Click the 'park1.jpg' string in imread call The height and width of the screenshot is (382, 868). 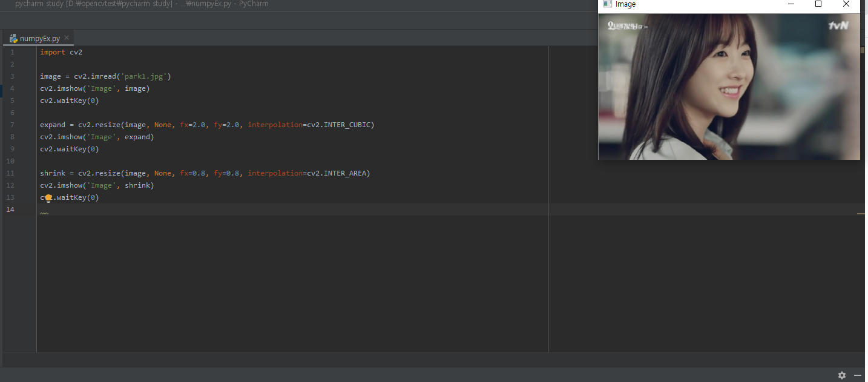(146, 76)
